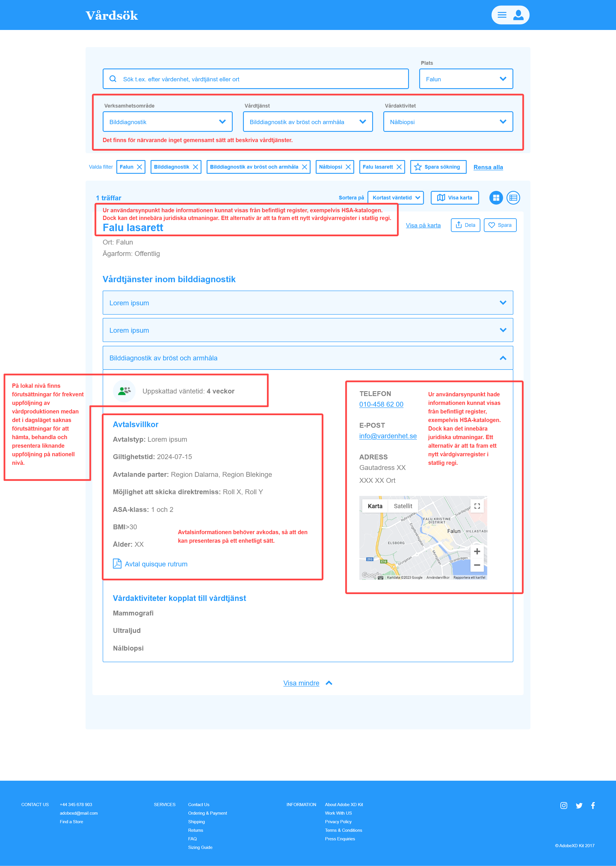Click the Rensa alla link
616x866 pixels.
[488, 167]
